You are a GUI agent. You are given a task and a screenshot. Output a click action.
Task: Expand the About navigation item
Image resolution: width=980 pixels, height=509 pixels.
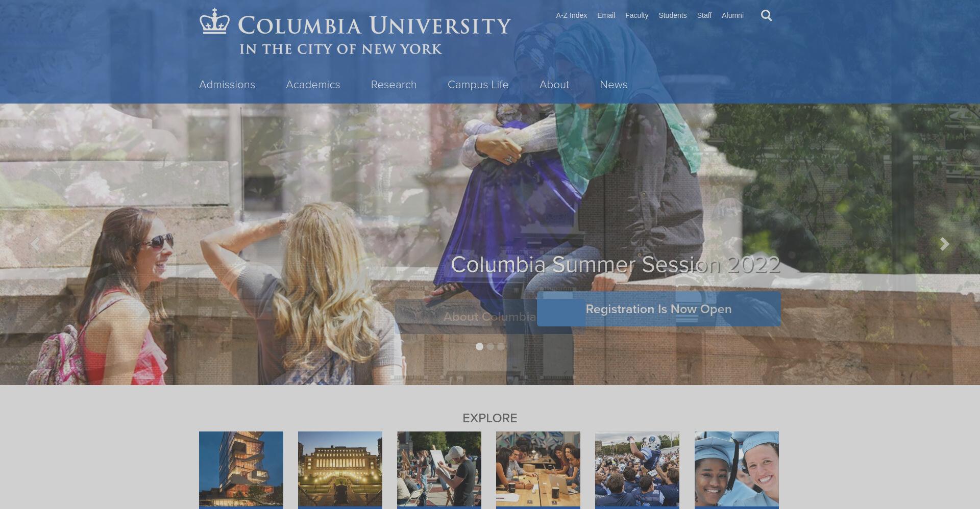[554, 85]
